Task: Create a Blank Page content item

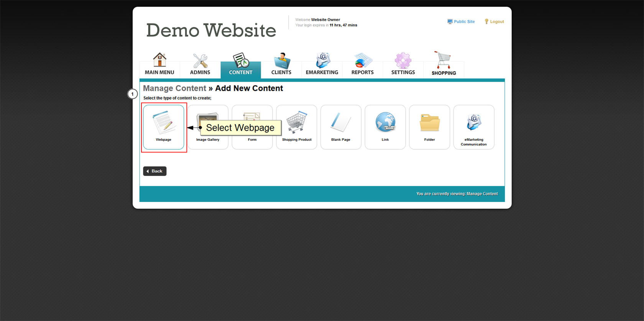Action: [341, 127]
